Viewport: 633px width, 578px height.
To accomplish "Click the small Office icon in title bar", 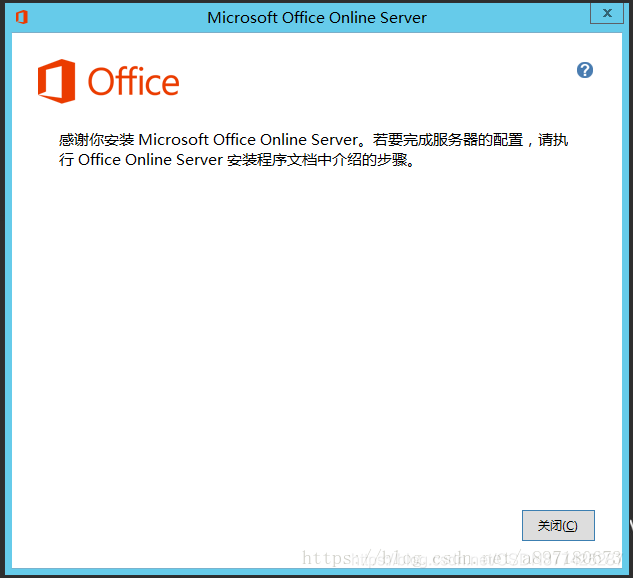I will tap(22, 17).
